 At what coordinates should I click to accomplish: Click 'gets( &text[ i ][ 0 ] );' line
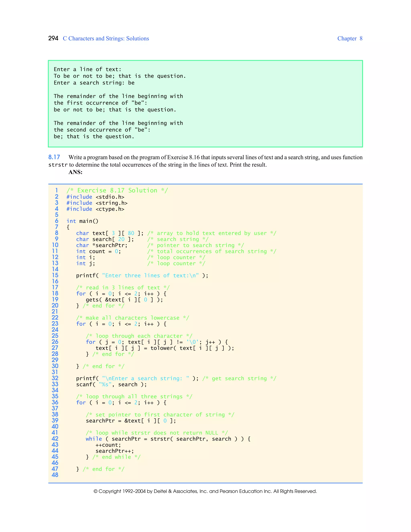(x=124, y=300)
